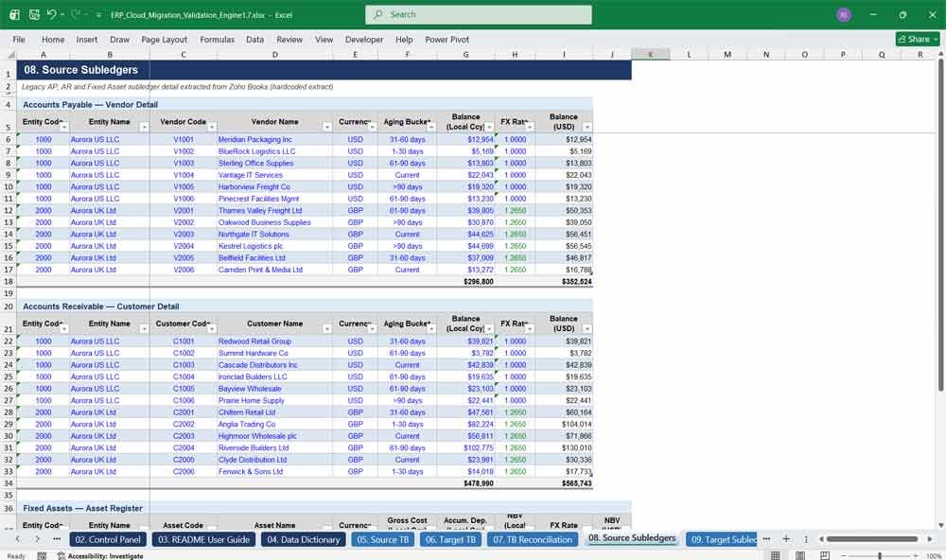Switch to 06. Target TB sheet

click(x=450, y=539)
